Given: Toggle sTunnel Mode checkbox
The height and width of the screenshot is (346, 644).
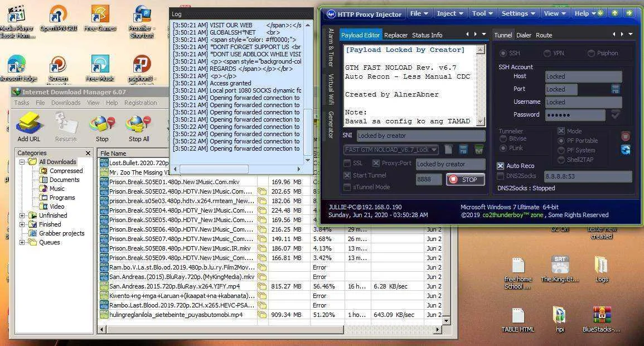Looking at the screenshot, I should click(347, 187).
